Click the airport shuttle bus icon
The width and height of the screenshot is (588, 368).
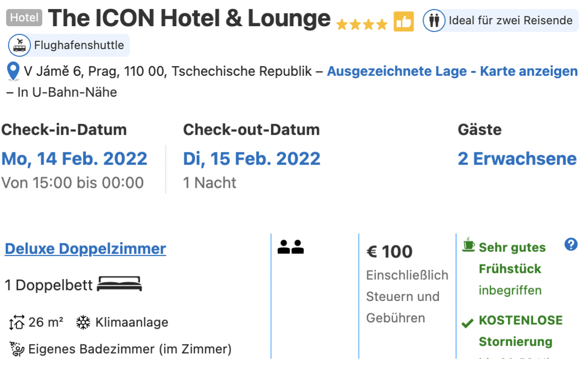pyautogui.click(x=20, y=46)
